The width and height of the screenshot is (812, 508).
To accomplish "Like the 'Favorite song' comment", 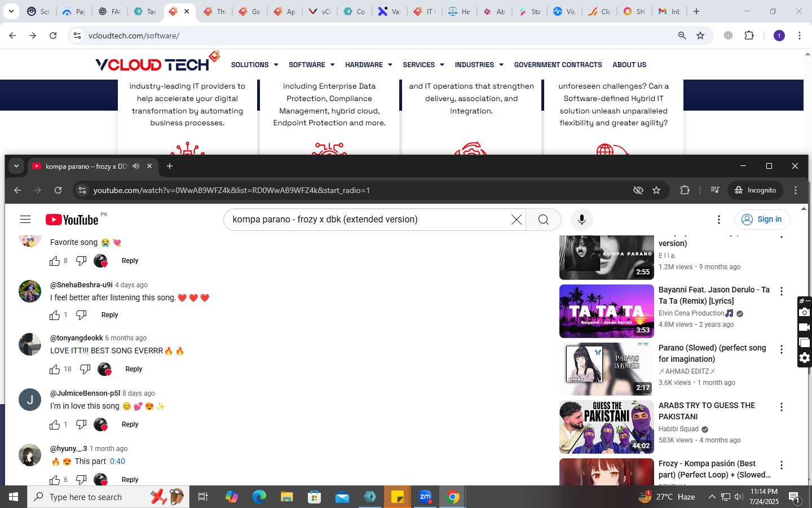I will 55,261.
